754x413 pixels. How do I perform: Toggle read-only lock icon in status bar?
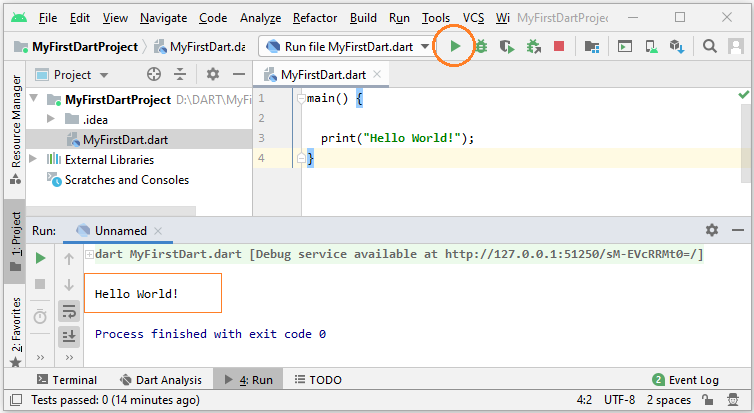pos(707,400)
